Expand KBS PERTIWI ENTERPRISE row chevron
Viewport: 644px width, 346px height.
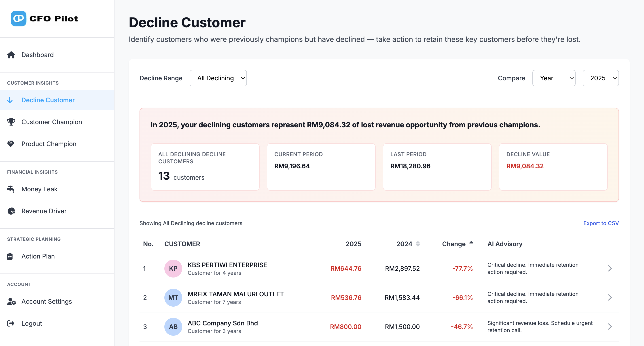610,268
